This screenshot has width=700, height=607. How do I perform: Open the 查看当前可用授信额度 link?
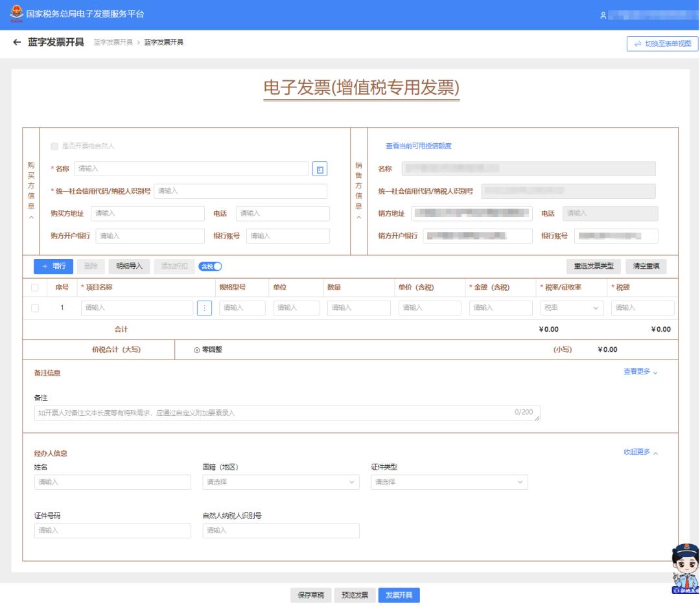(x=420, y=144)
